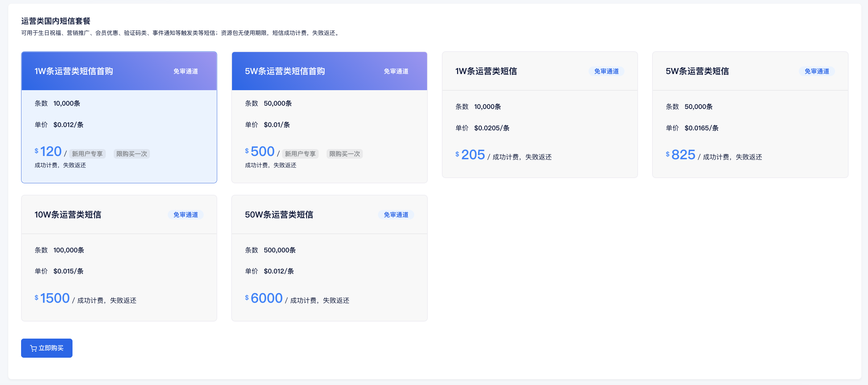Pick the 50W条运营类短信 package card
The image size is (868, 385).
click(x=329, y=259)
